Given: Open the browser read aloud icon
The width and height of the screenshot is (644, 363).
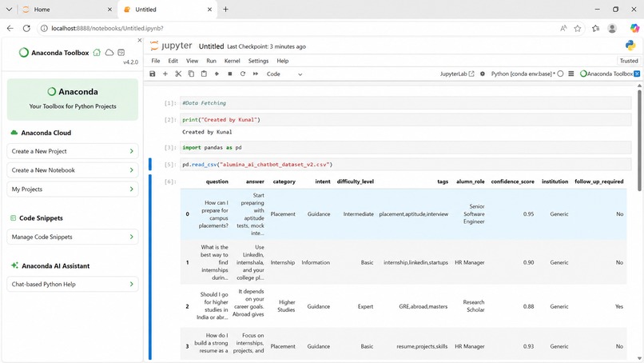Looking at the screenshot, I should click(x=563, y=28).
